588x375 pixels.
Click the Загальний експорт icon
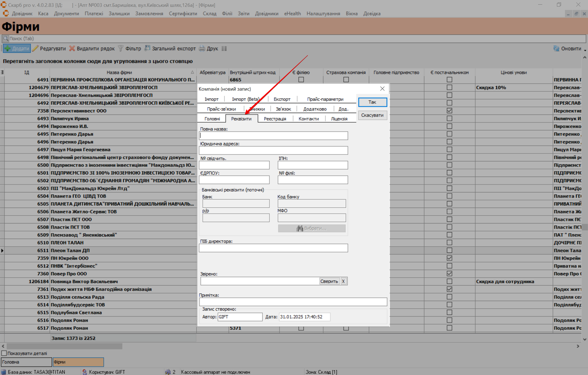click(x=147, y=48)
